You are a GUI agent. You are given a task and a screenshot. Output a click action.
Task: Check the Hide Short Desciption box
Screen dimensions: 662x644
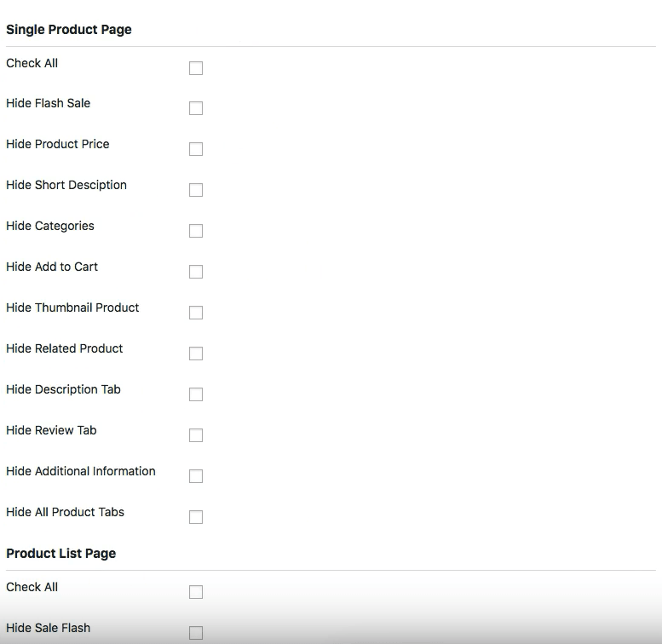pos(196,190)
